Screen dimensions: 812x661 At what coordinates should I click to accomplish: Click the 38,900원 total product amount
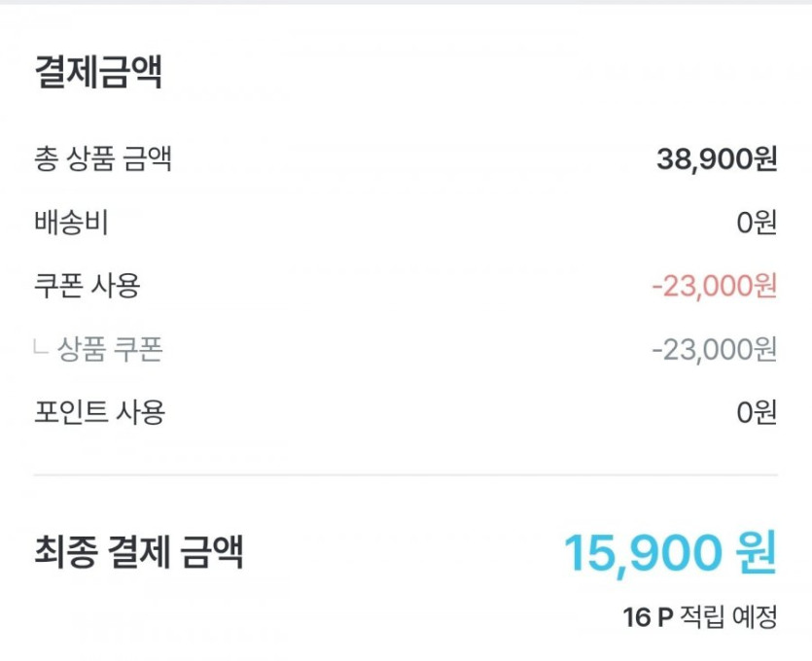click(717, 159)
